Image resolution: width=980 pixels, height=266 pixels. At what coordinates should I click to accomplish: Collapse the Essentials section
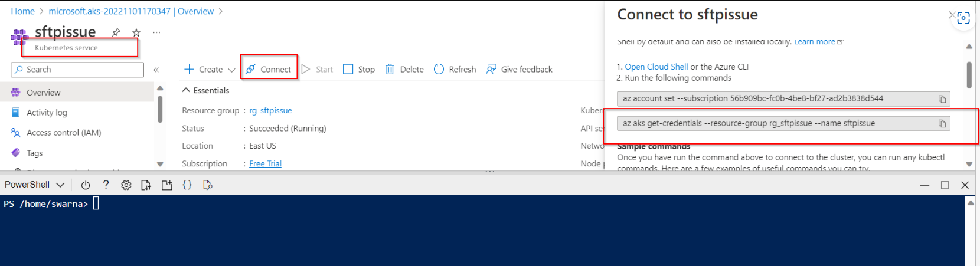[x=205, y=90]
